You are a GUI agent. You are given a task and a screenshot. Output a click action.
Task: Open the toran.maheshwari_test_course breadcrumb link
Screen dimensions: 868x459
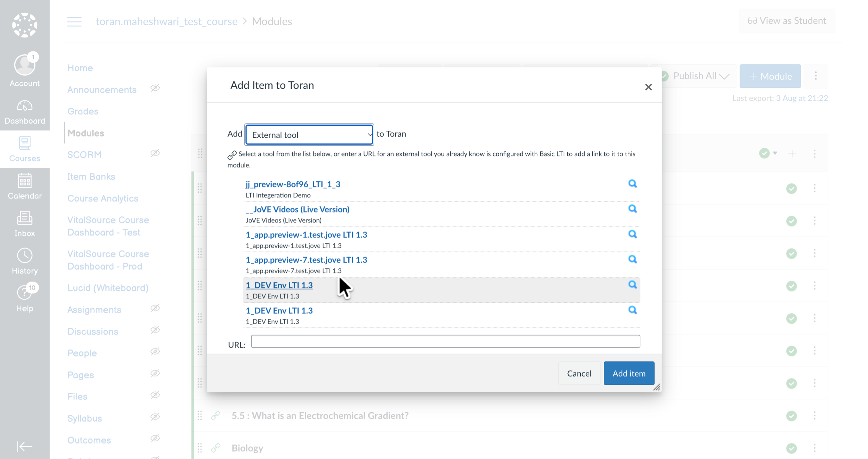[x=167, y=22]
